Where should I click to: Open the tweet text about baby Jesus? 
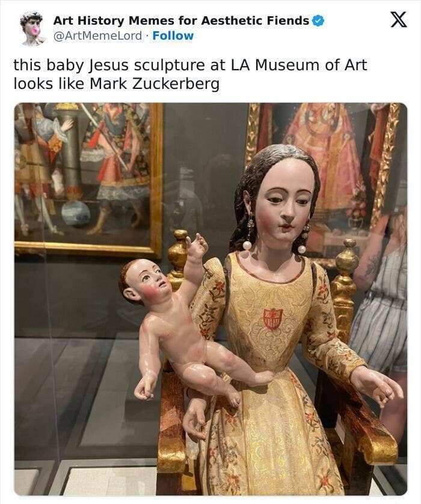pos(190,74)
